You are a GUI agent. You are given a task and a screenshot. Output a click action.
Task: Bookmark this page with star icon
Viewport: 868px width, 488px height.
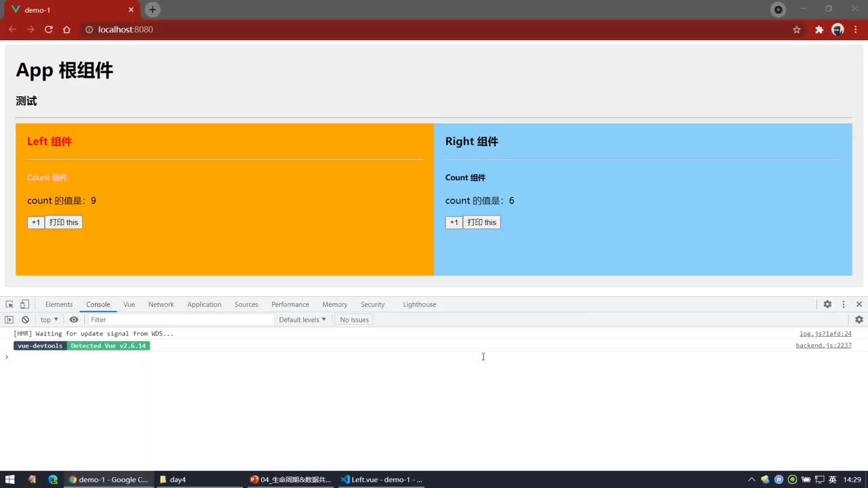(x=797, y=30)
